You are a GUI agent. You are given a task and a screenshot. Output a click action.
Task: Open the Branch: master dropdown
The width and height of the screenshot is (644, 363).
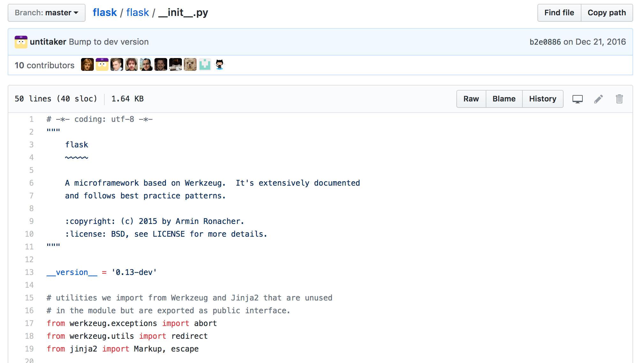coord(47,13)
